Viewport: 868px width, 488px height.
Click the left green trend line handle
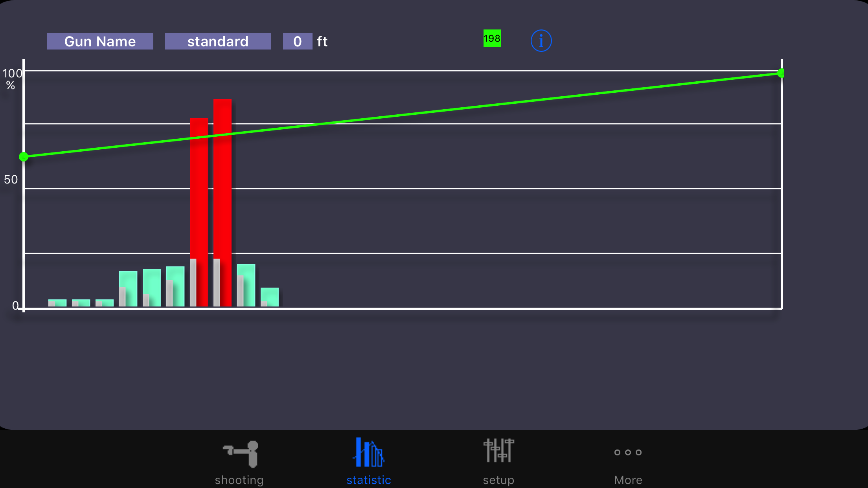[x=24, y=157]
